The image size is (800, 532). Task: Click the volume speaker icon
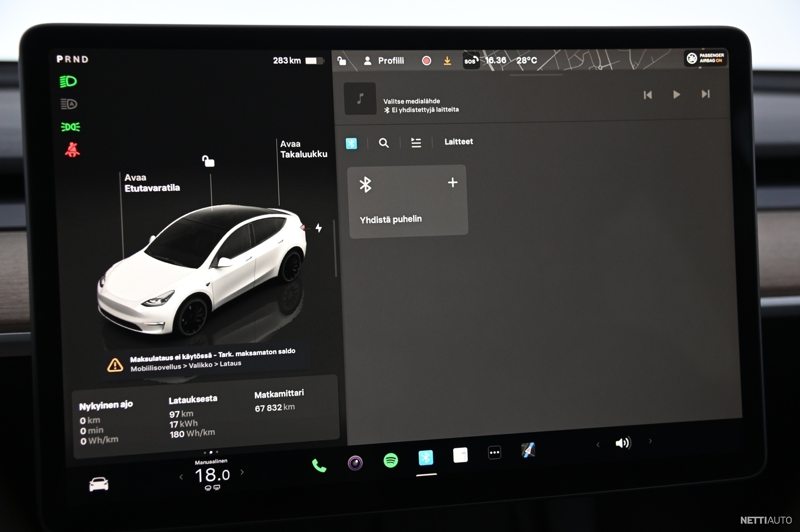point(623,443)
